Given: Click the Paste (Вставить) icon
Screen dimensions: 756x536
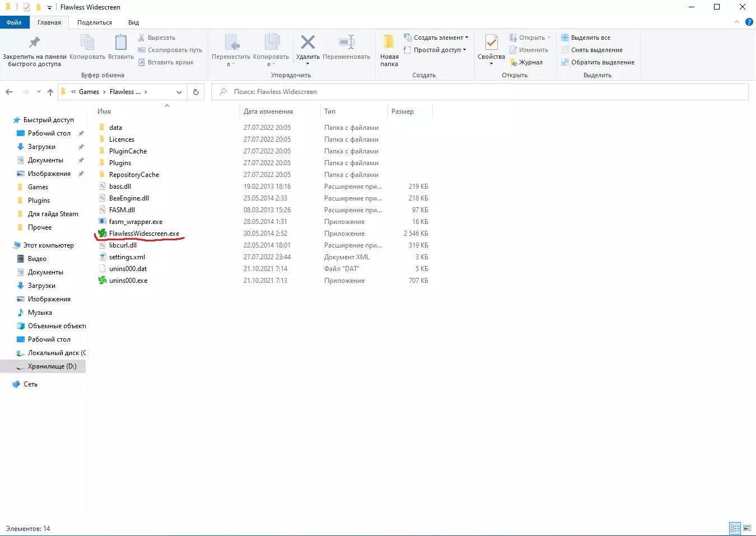Looking at the screenshot, I should coord(121,43).
